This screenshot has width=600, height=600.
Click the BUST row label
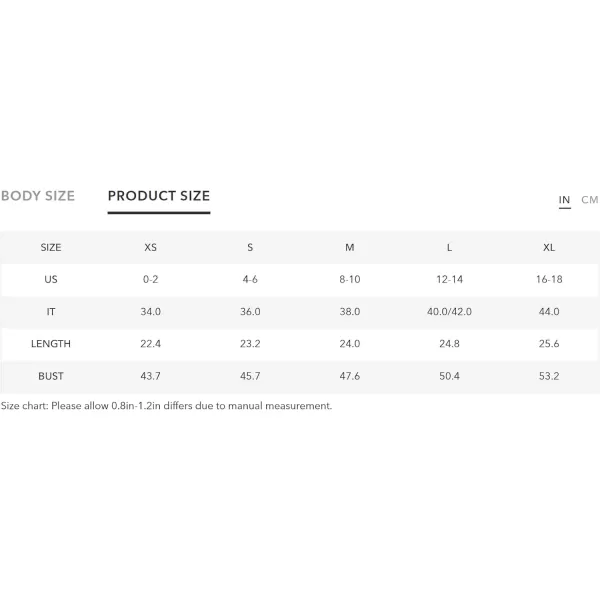tap(51, 376)
